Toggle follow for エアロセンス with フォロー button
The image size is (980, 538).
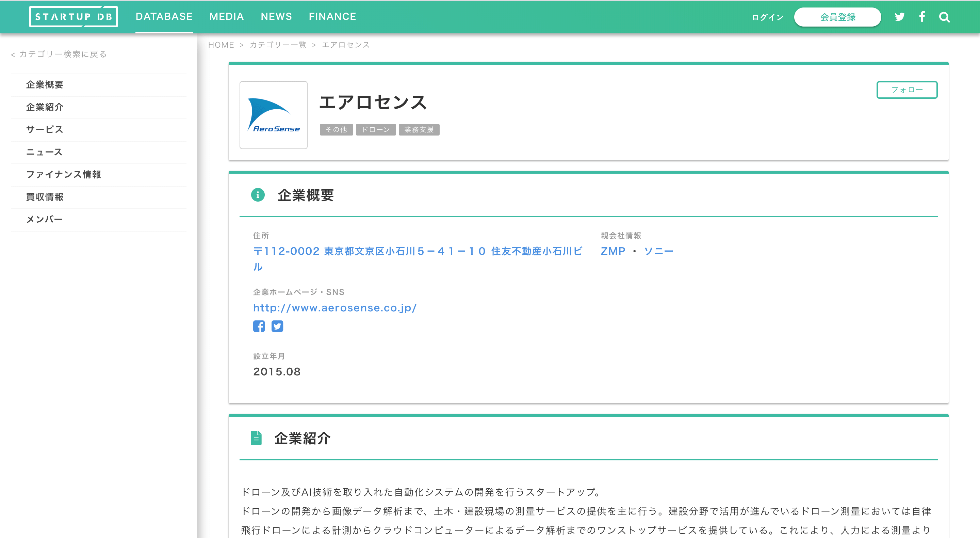[x=907, y=90]
